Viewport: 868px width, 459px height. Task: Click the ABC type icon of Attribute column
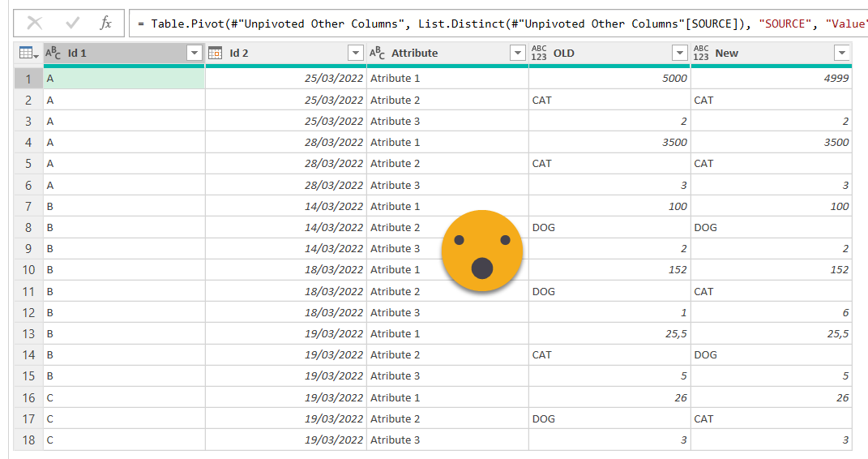click(378, 54)
